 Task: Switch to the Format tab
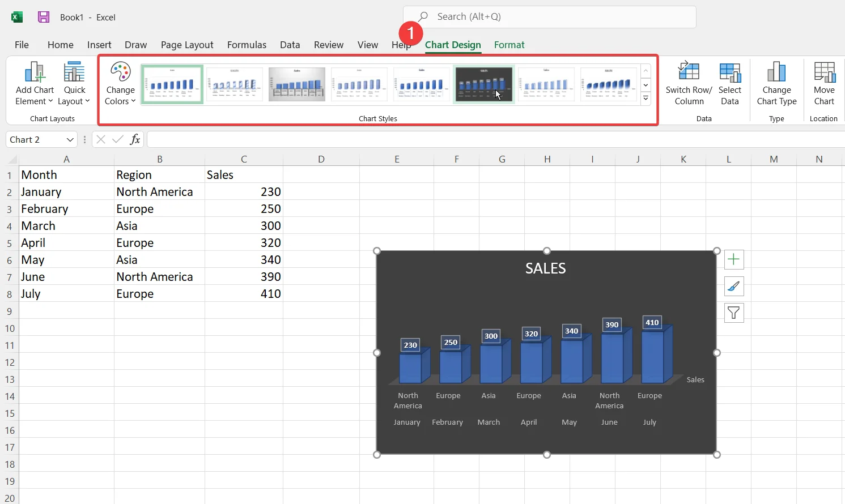(509, 45)
